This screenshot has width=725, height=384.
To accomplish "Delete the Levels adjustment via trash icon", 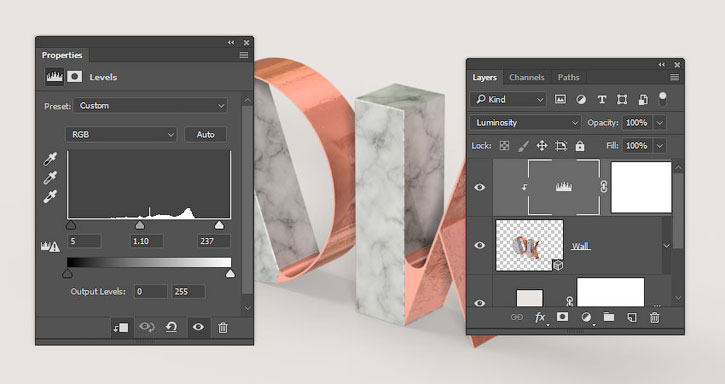I will point(223,328).
